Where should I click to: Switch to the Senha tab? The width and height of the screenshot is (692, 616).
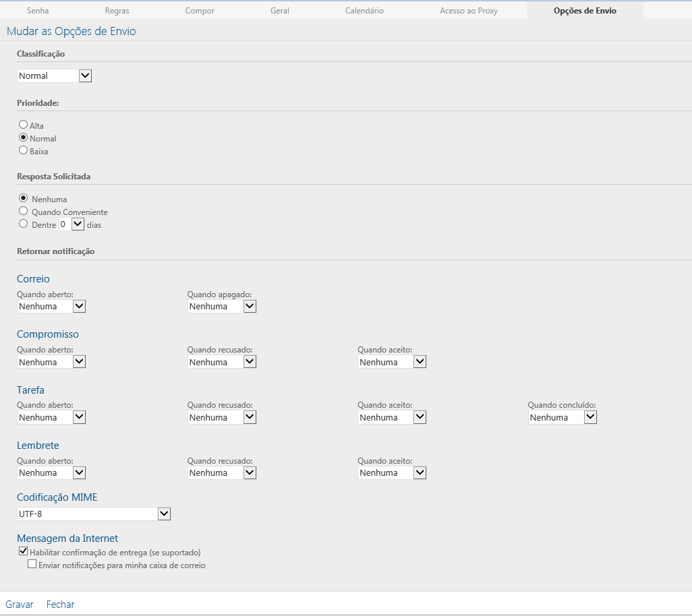click(38, 11)
